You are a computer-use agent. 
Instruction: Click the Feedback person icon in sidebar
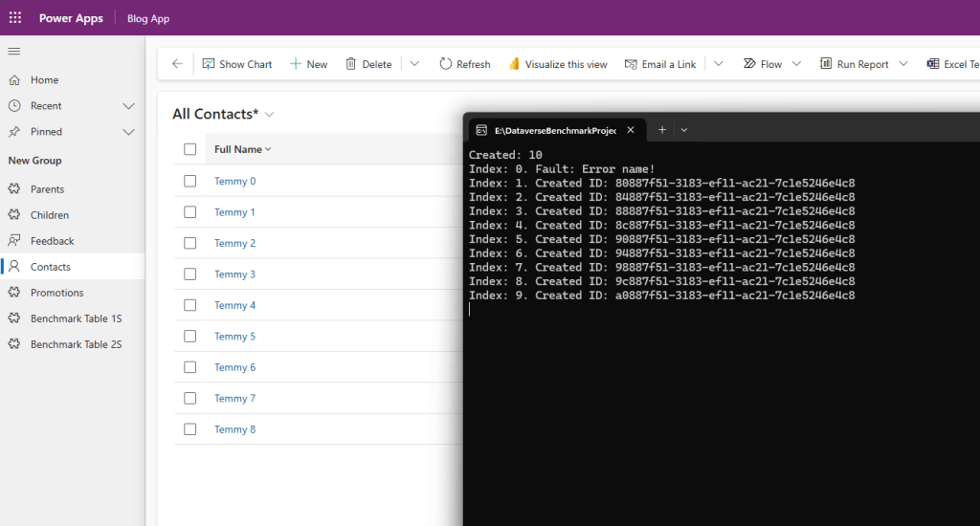pyautogui.click(x=14, y=240)
